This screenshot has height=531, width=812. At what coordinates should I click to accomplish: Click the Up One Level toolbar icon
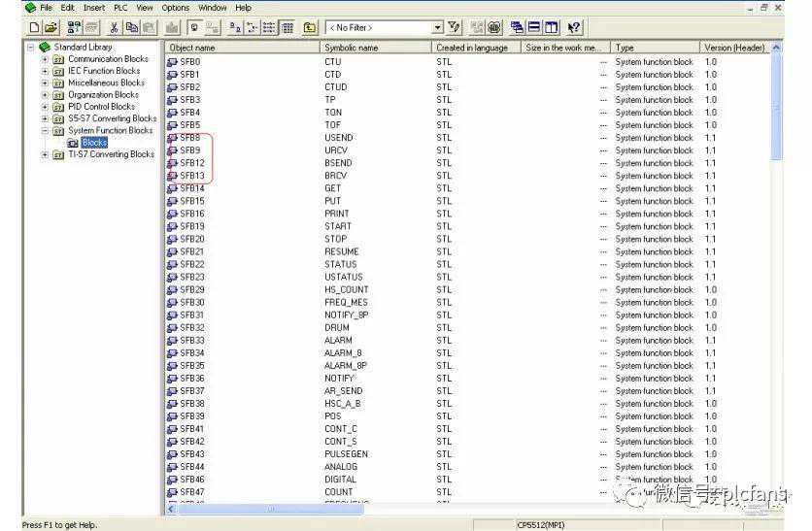point(310,28)
